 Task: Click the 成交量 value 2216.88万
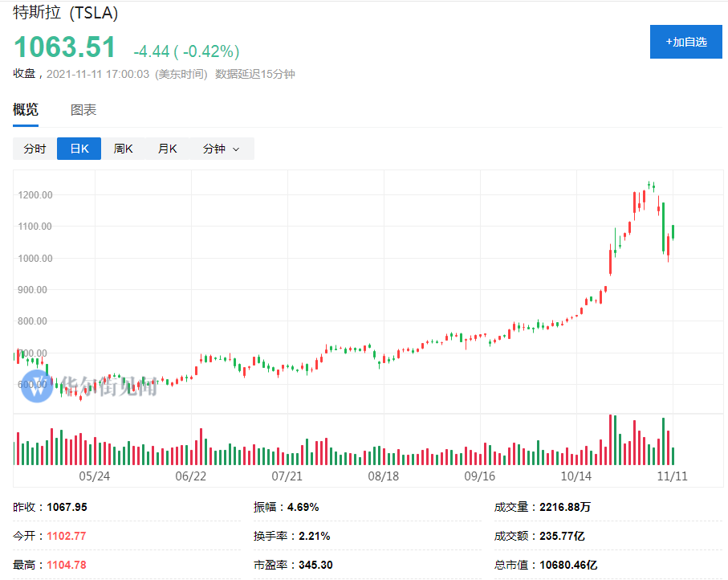565,507
